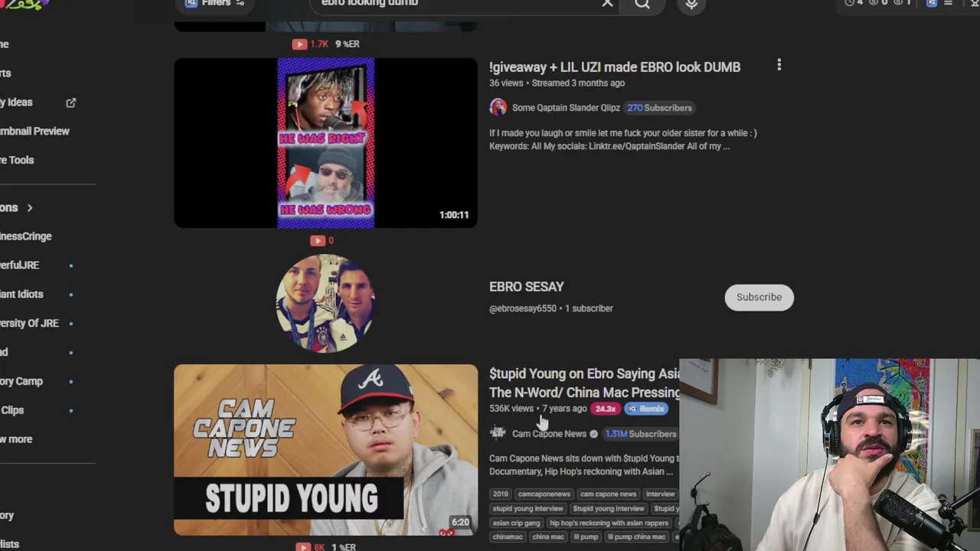Image resolution: width=980 pixels, height=551 pixels.
Task: Open the Tools item in left sidebar
Action: click(17, 161)
